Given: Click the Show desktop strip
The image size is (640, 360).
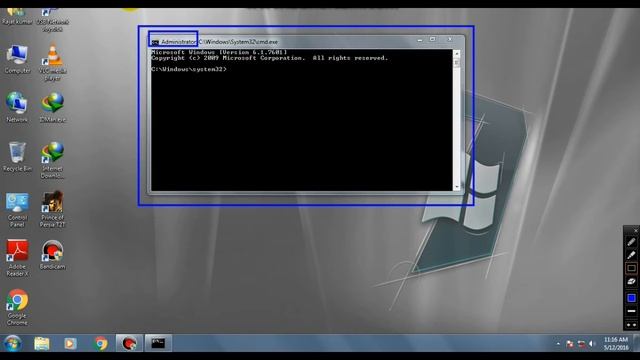Looking at the screenshot, I should [636, 344].
